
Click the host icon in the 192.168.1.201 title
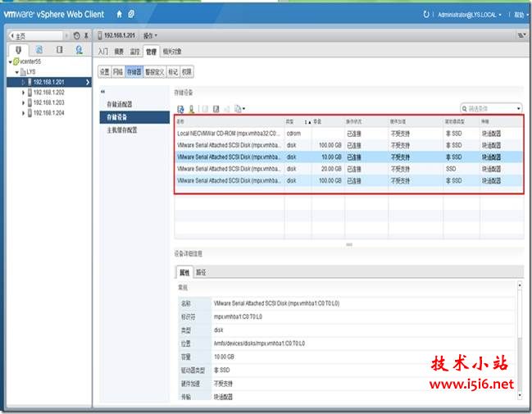pyautogui.click(x=100, y=35)
